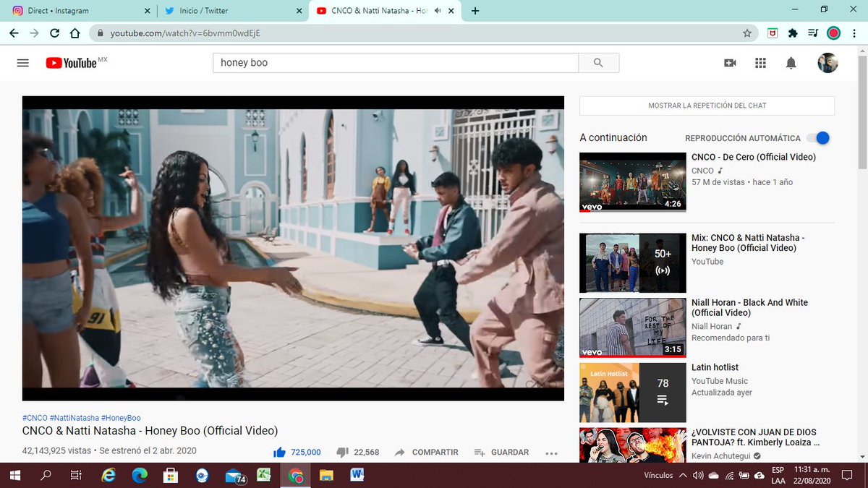Image resolution: width=868 pixels, height=488 pixels.
Task: Open the #HoneyBoo hashtag link
Action: (121, 418)
